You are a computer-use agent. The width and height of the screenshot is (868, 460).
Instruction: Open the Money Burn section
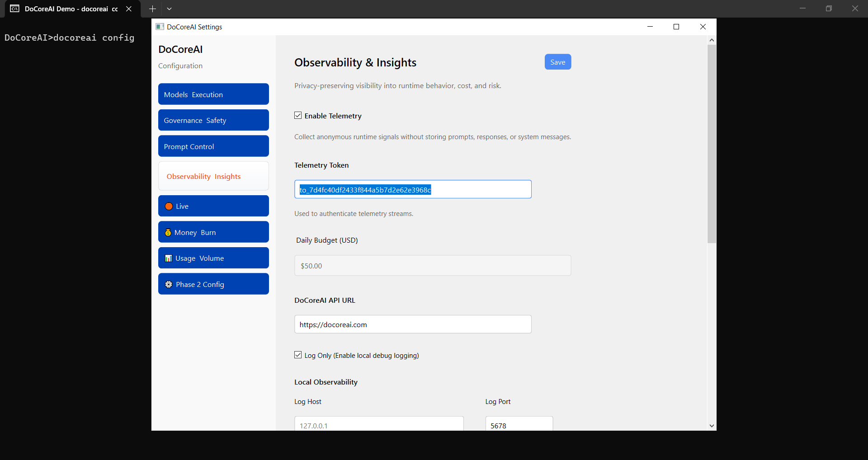[213, 232]
